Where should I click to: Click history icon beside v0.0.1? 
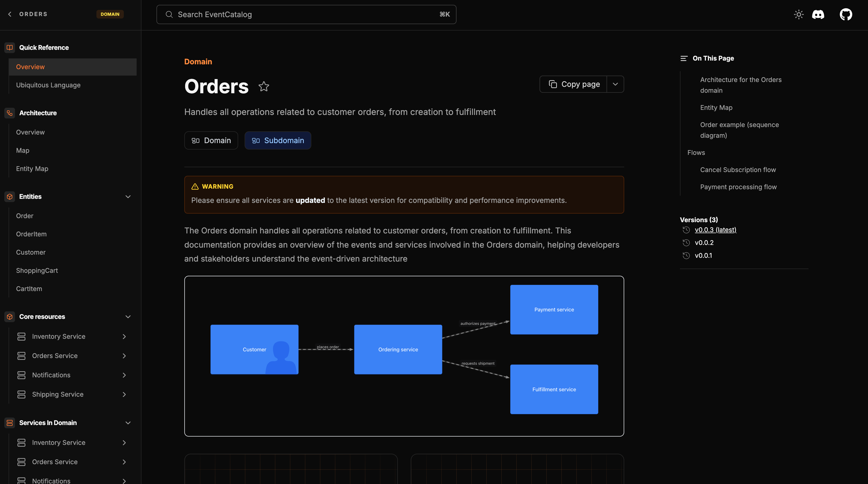tap(686, 255)
